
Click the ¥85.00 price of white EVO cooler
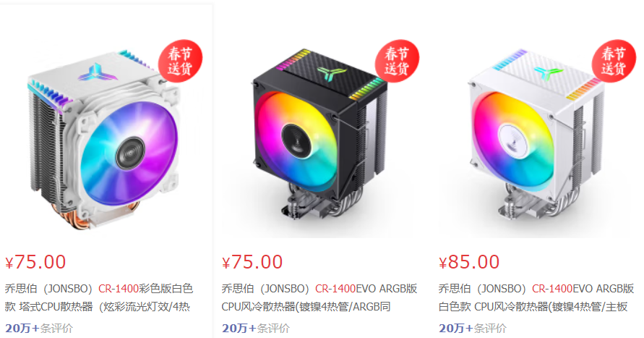[469, 262]
